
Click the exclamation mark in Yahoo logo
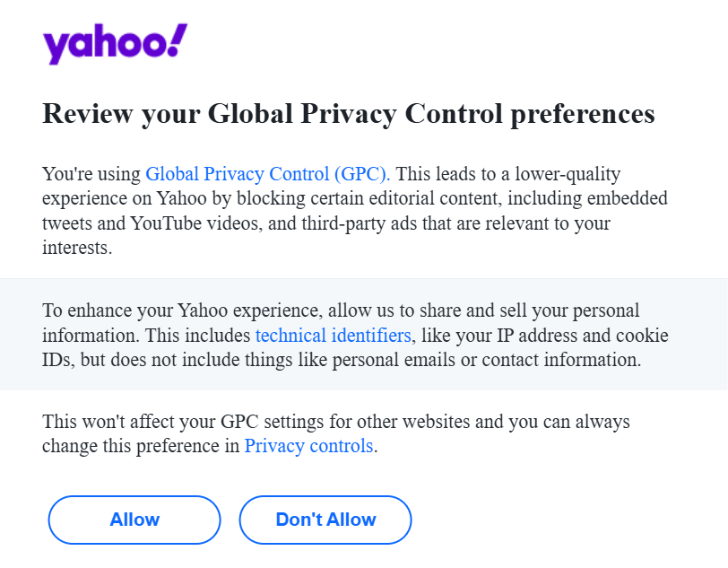(177, 39)
